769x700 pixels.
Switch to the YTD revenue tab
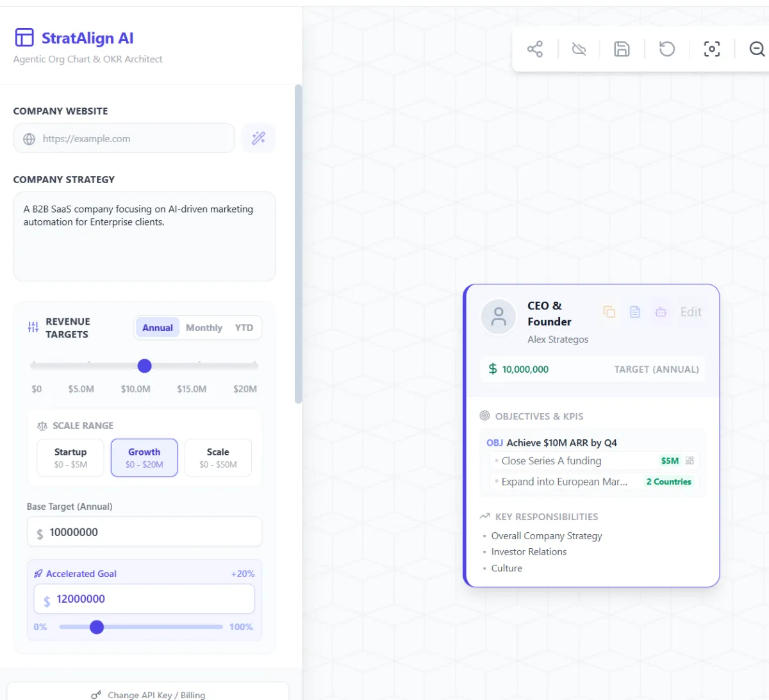point(244,328)
